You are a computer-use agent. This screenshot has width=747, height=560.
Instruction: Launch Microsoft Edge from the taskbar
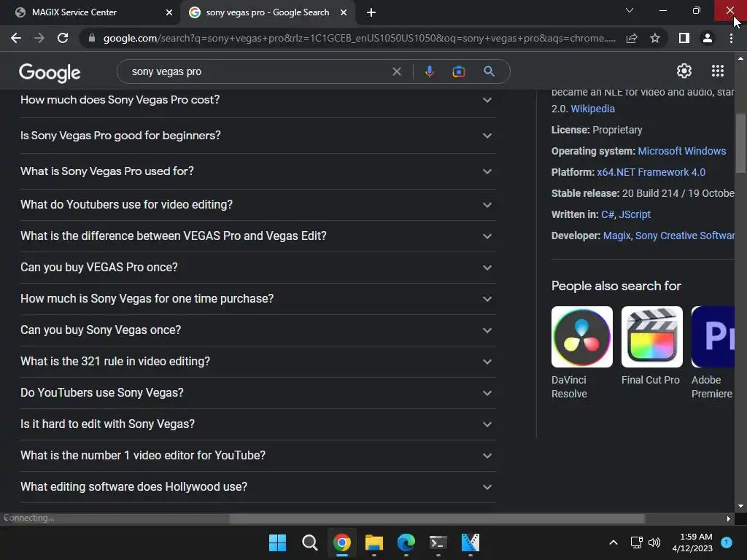(406, 542)
